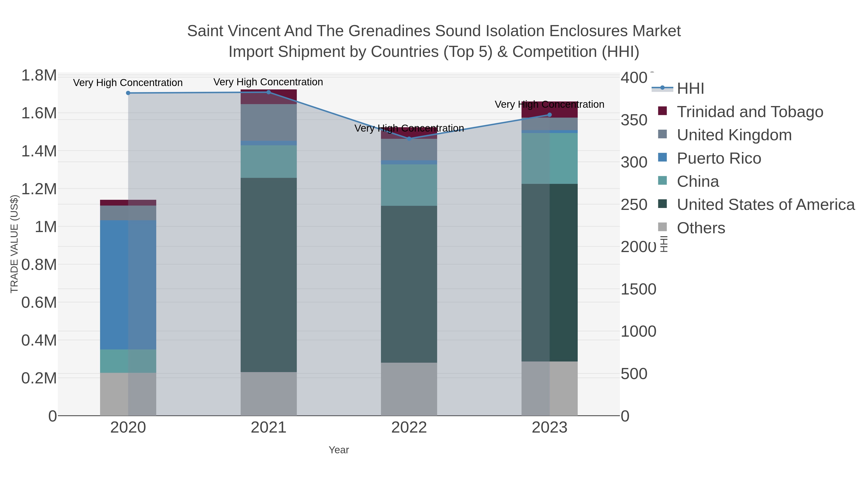Viewport: 868px width, 488px height.
Task: Click the Others segment in 2023 bar
Action: pos(549,389)
